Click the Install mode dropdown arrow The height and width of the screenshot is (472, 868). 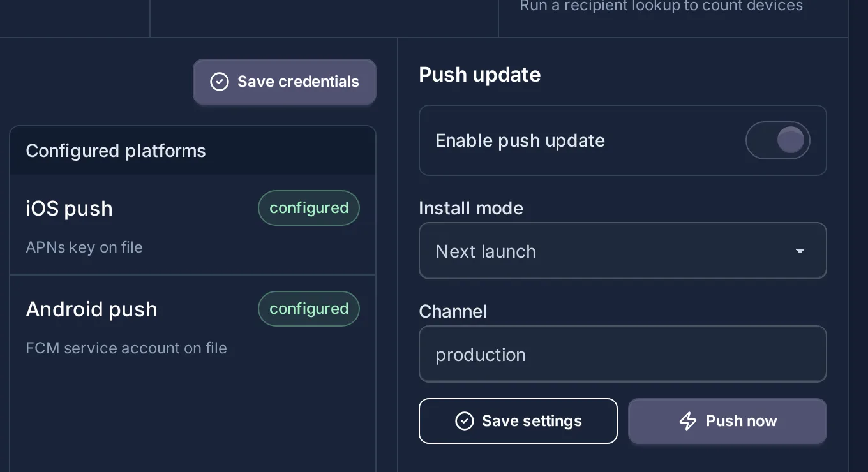pyautogui.click(x=800, y=251)
